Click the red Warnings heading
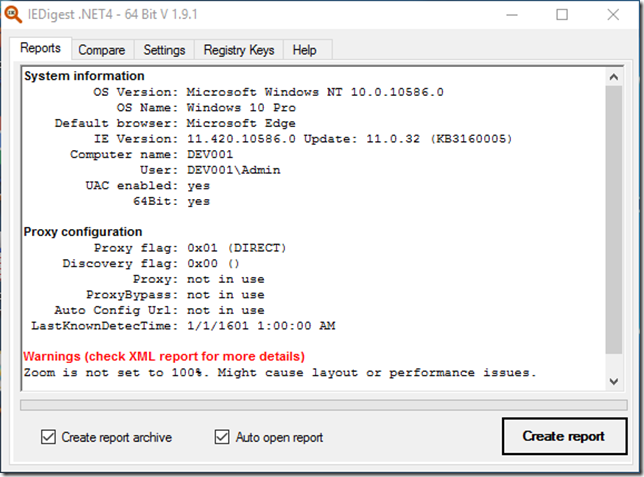Viewport: 644px width, 477px height. [x=164, y=356]
